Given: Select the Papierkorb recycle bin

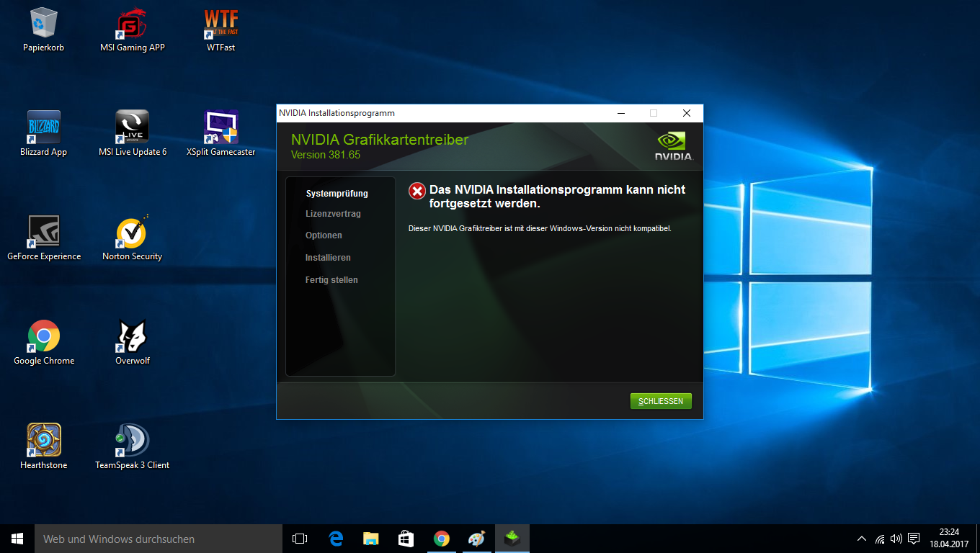Looking at the screenshot, I should click(x=44, y=30).
